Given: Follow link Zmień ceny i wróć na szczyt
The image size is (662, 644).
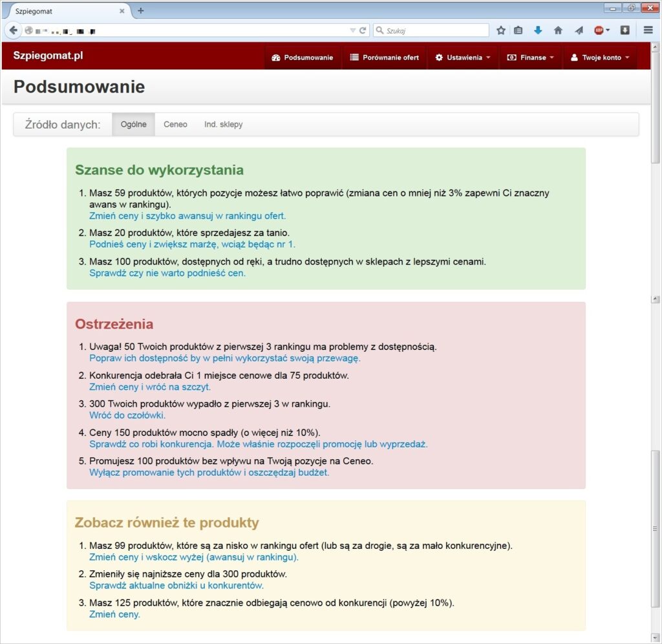Looking at the screenshot, I should 150,387.
